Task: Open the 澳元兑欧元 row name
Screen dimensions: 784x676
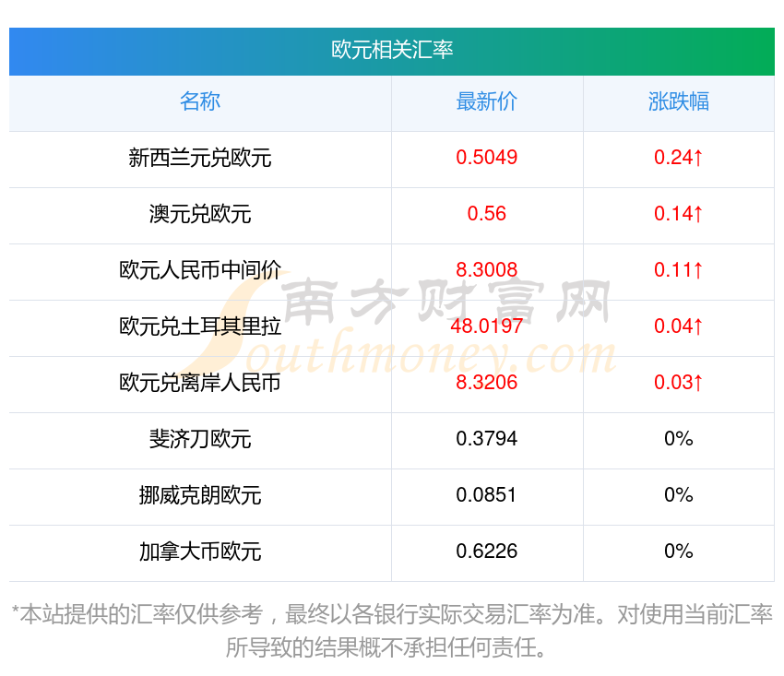Action: pyautogui.click(x=200, y=214)
